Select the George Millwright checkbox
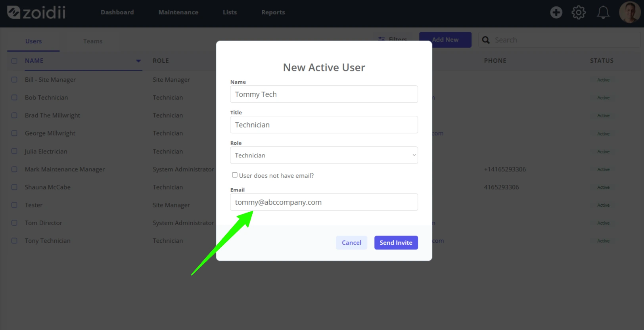This screenshot has width=644, height=330. (x=14, y=133)
